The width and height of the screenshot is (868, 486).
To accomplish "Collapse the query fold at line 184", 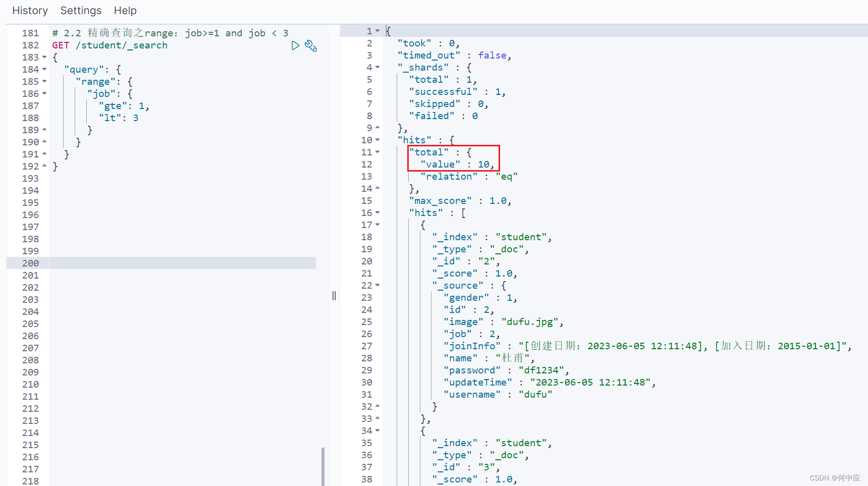I will (x=44, y=69).
